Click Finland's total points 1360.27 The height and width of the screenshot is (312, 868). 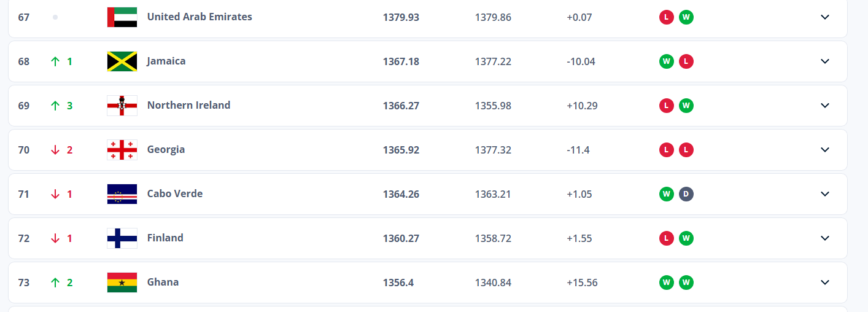401,238
